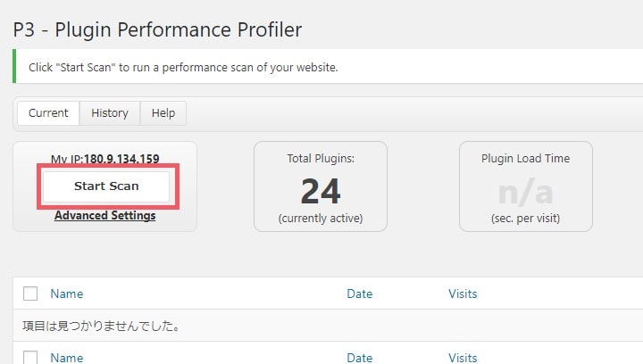Sort by Date in table header
The image size is (643, 364).
click(x=360, y=294)
